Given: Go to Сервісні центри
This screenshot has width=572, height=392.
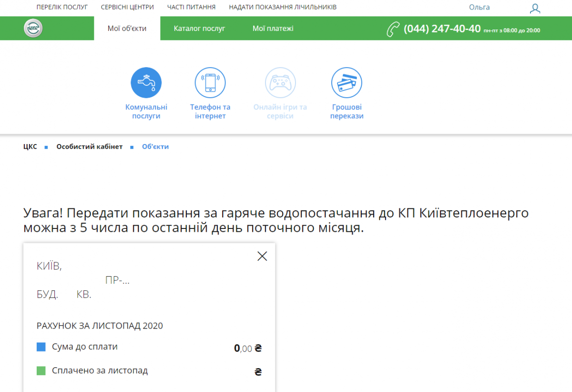Looking at the screenshot, I should (x=127, y=7).
